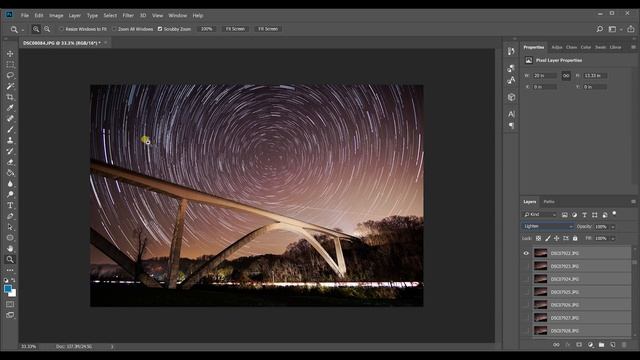Select the Blur tool

pyautogui.click(x=10, y=184)
